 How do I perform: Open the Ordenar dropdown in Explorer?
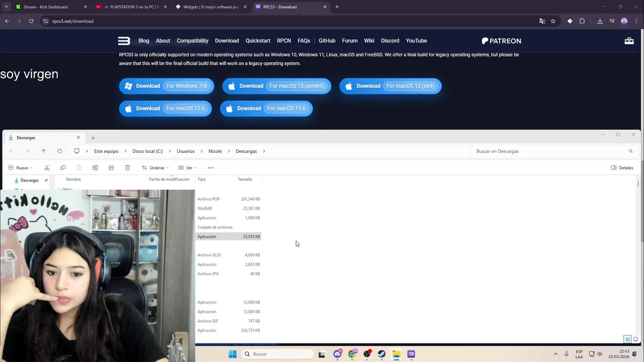155,167
